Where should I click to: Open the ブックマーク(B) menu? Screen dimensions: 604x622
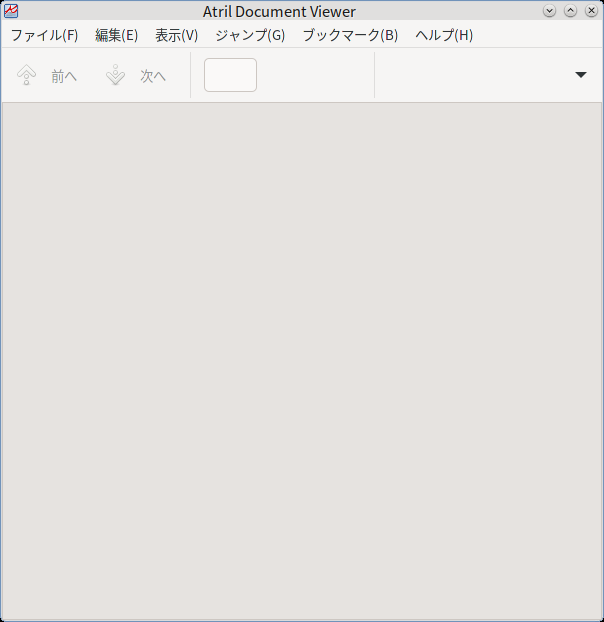point(350,35)
